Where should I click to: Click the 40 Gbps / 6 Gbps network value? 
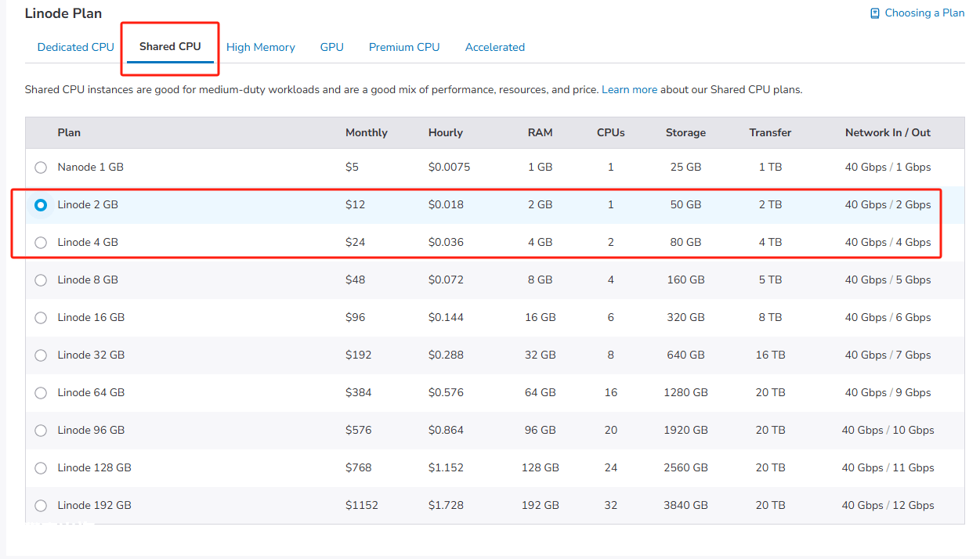coord(888,317)
